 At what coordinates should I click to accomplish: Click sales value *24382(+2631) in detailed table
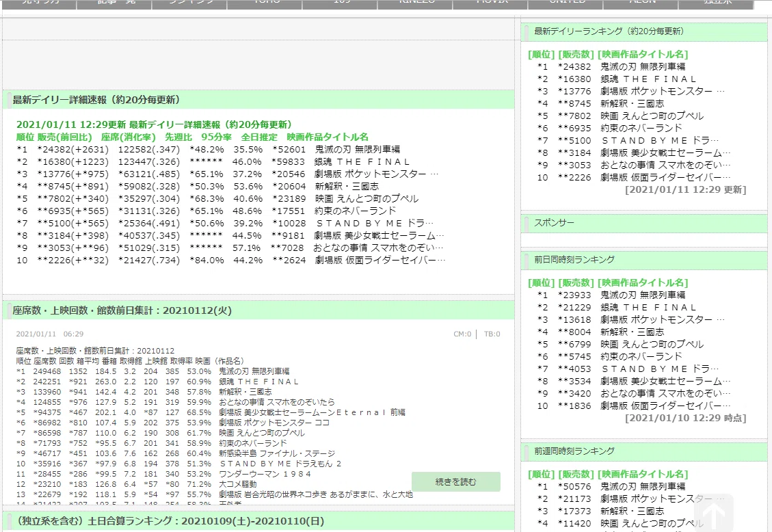coord(73,149)
